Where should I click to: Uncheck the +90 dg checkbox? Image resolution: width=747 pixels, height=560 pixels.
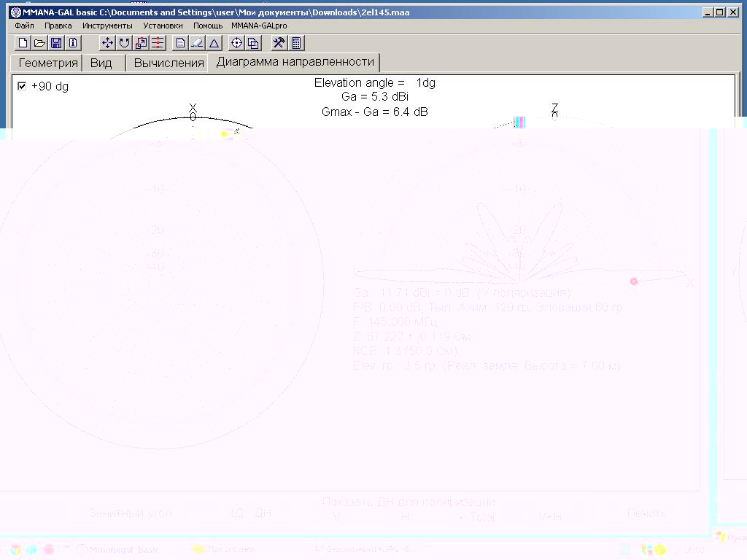click(22, 86)
